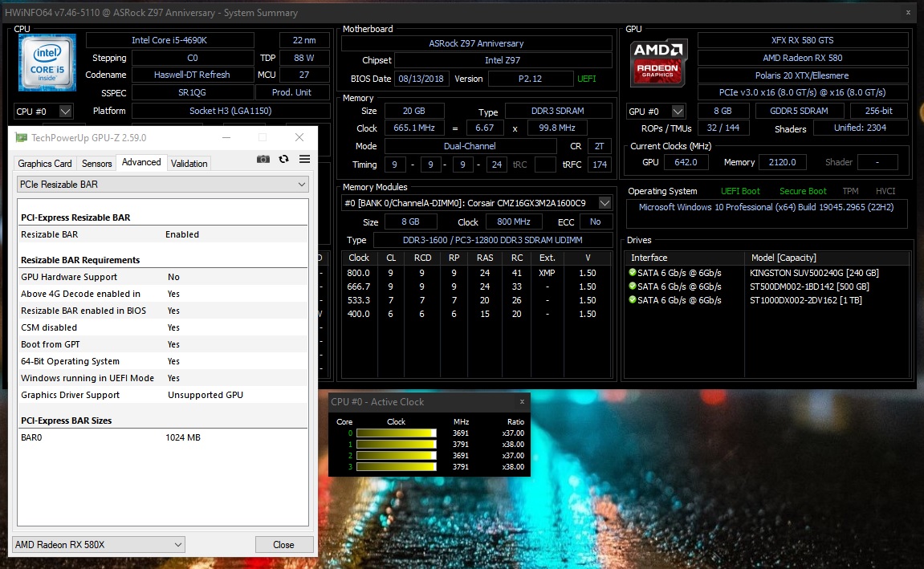924x569 pixels.
Task: Close the HWiNFO64 System Summary window
Action: (x=908, y=12)
